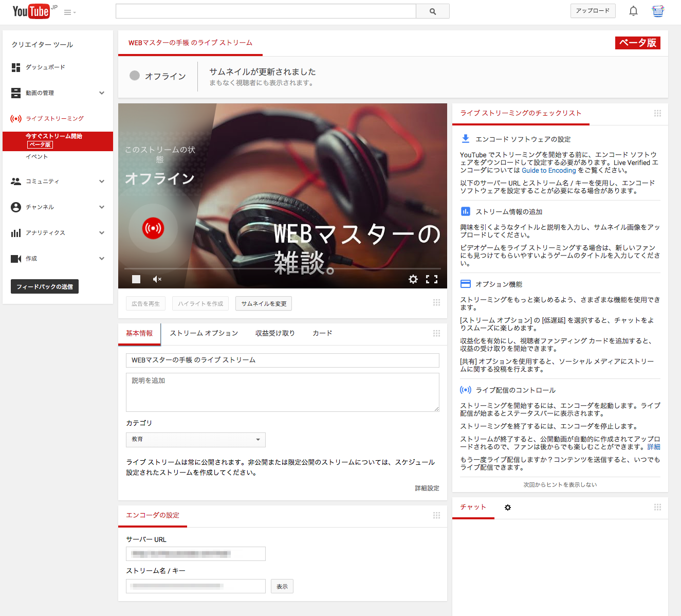The height and width of the screenshot is (616, 681).
Task: Click the 説明を追加 description box
Action: tap(283, 392)
